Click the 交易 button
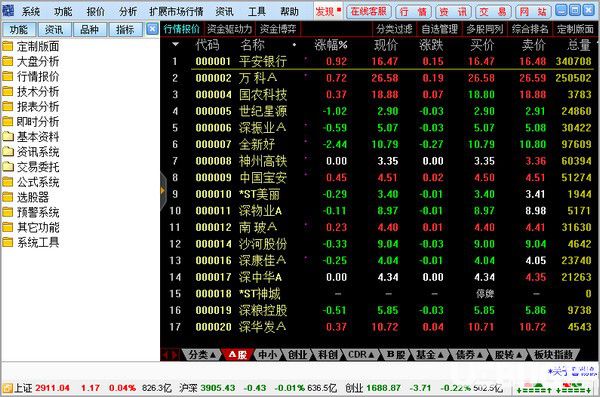 [x=493, y=11]
